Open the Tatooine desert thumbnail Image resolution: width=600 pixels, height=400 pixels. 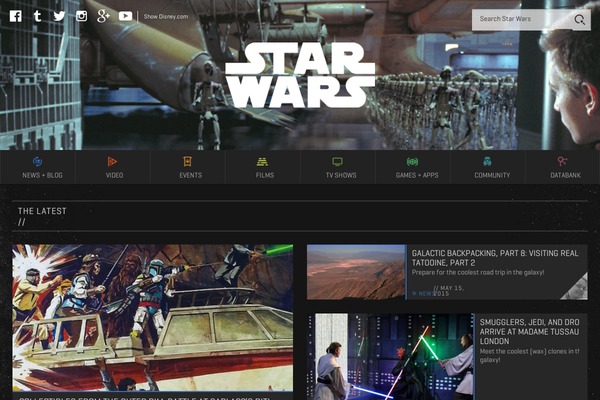coord(356,272)
